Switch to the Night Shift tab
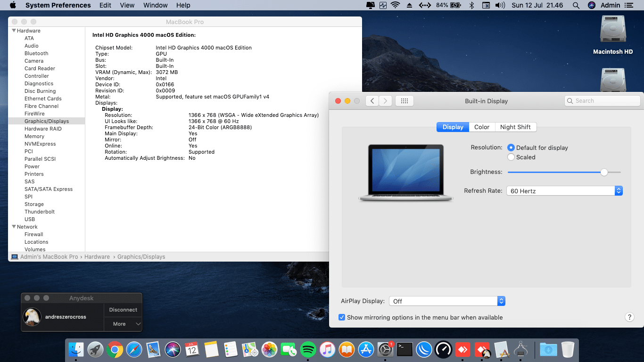 515,127
